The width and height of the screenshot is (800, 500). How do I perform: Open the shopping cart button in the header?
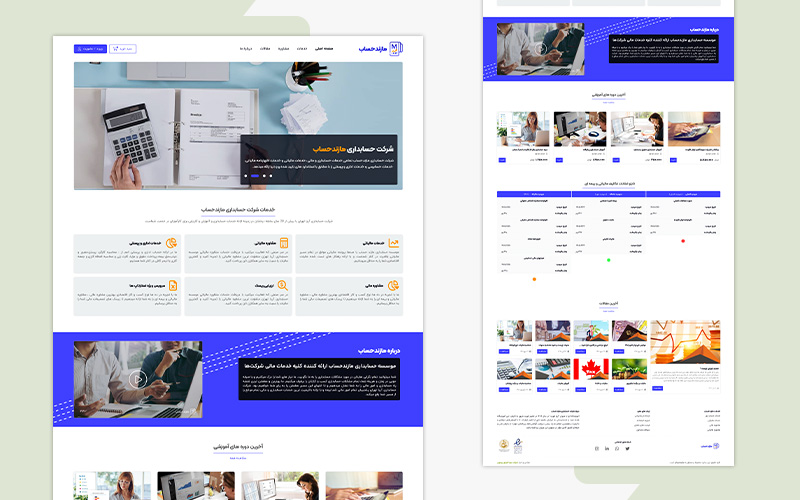tap(122, 49)
